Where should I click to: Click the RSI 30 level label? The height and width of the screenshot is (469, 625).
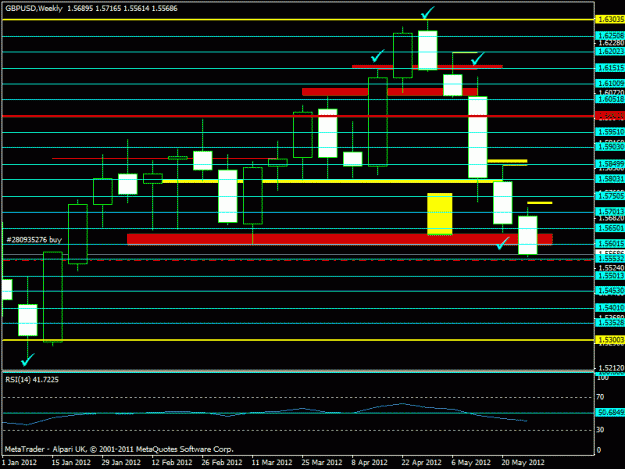pyautogui.click(x=600, y=430)
